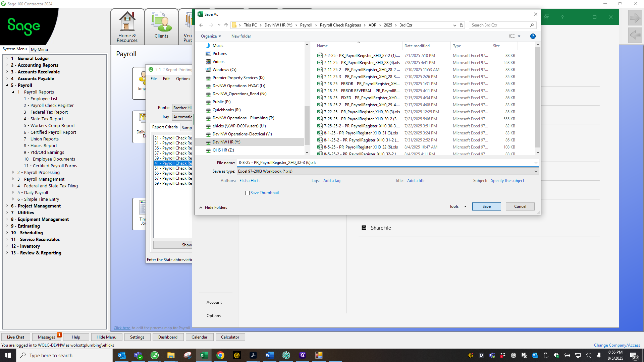Screen dimensions: 644x362
Task: Select 41 - Payroll Check report row
Action: tap(173, 163)
